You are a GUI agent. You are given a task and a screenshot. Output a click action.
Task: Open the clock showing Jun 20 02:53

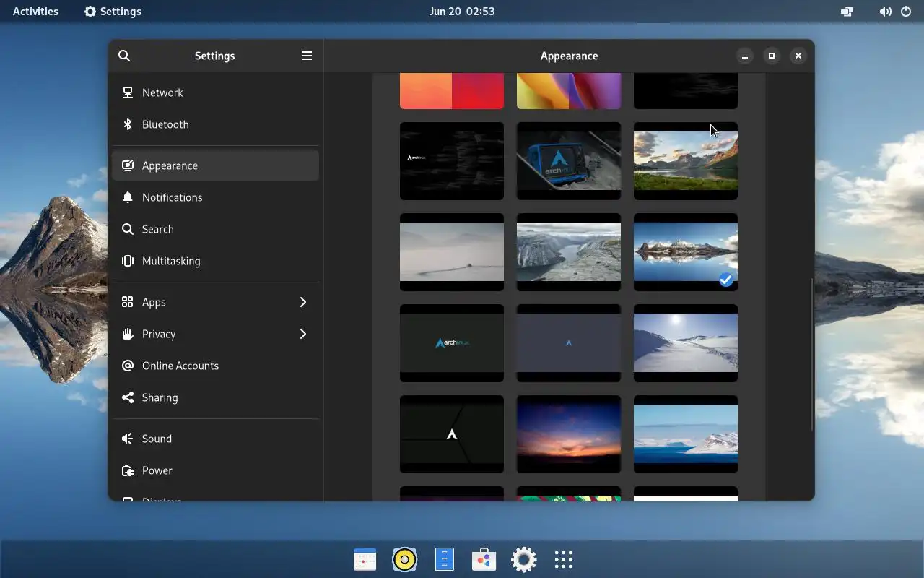[x=461, y=12]
